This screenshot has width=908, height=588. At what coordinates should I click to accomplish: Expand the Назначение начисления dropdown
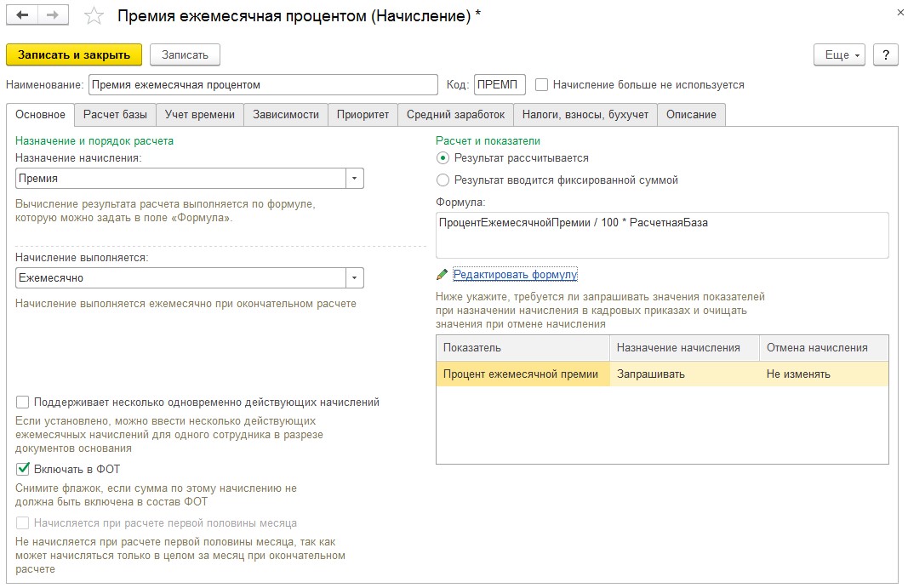click(x=354, y=179)
